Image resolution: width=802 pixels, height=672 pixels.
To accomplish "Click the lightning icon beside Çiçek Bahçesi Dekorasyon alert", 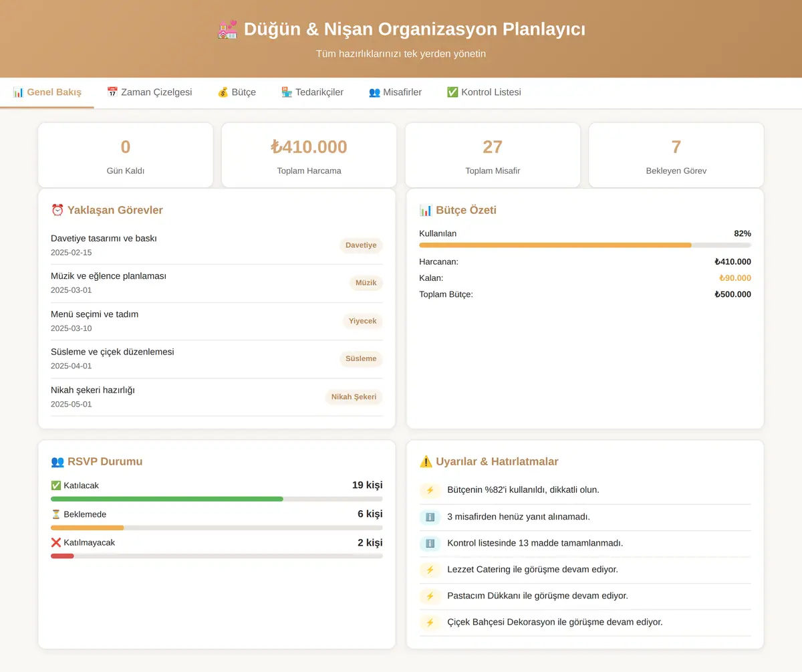I will point(430,623).
